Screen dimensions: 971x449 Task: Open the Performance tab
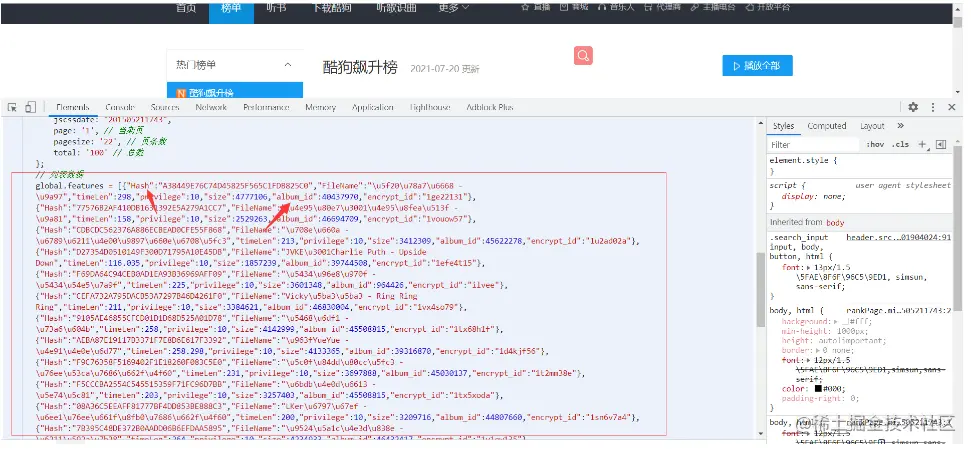coord(266,107)
